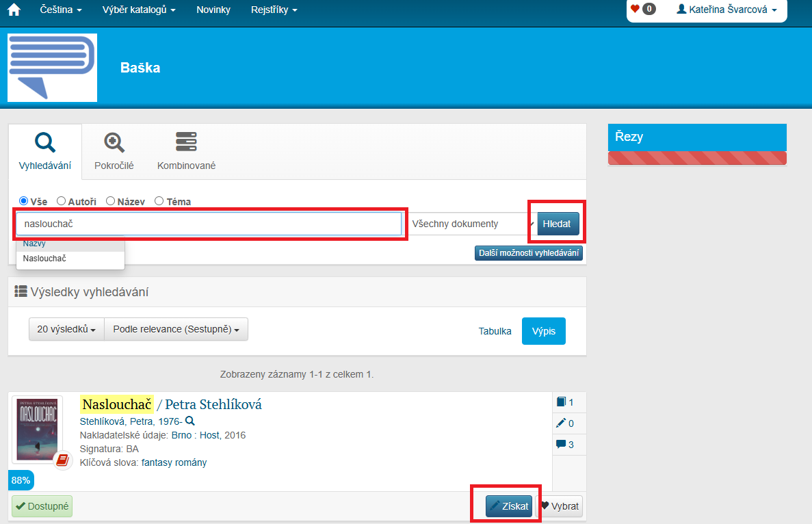
Task: Click the library speech-bubble logo
Action: [x=52, y=68]
